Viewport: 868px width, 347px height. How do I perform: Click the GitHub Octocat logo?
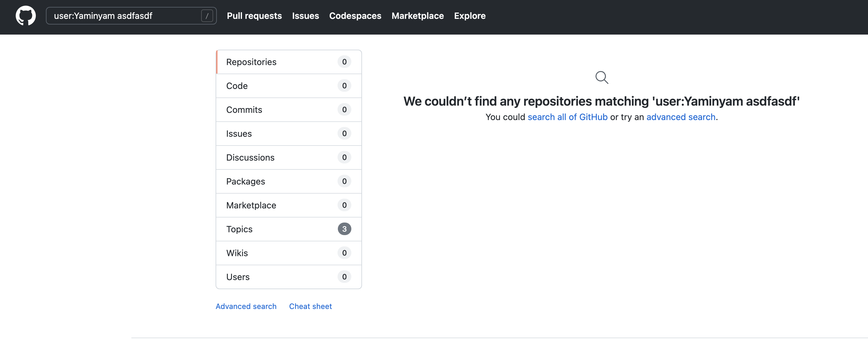(x=25, y=15)
